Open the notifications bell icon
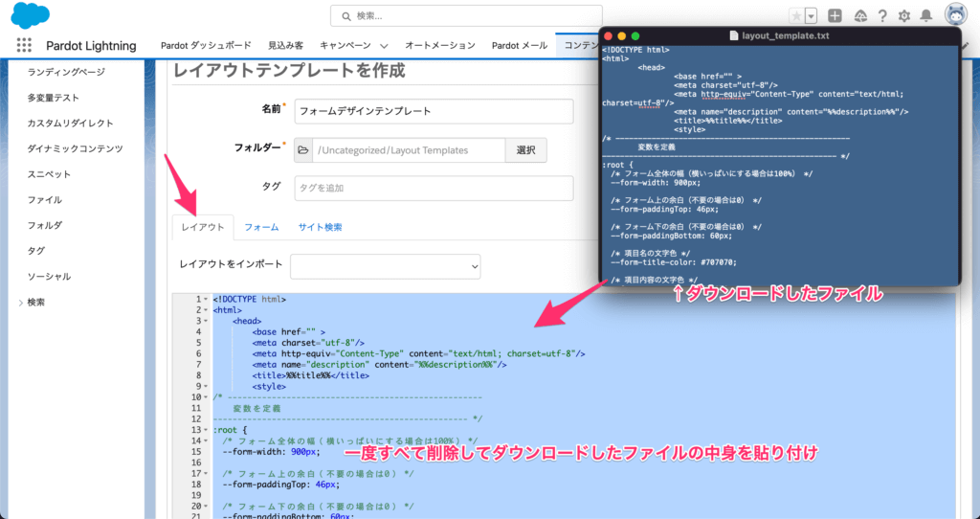 [x=926, y=16]
